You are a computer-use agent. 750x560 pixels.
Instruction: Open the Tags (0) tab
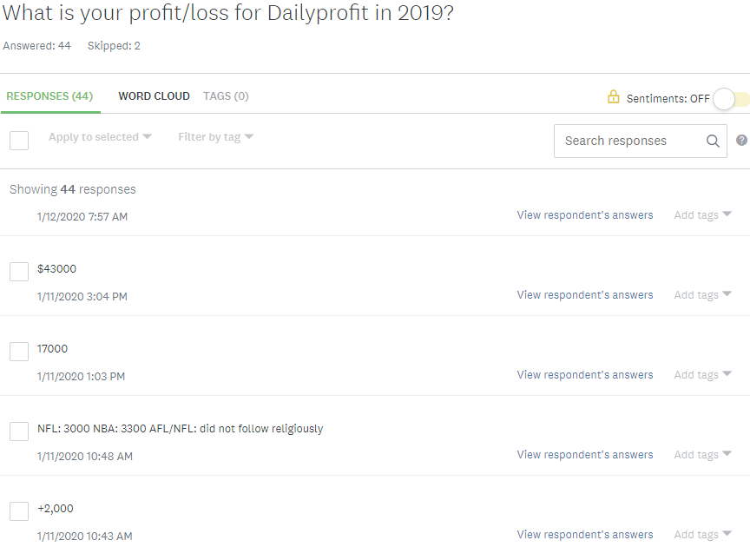(226, 96)
